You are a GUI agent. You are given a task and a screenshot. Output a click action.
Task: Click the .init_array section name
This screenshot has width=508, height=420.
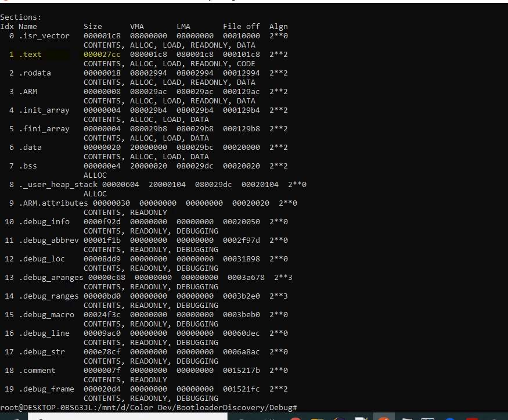pyautogui.click(x=44, y=110)
